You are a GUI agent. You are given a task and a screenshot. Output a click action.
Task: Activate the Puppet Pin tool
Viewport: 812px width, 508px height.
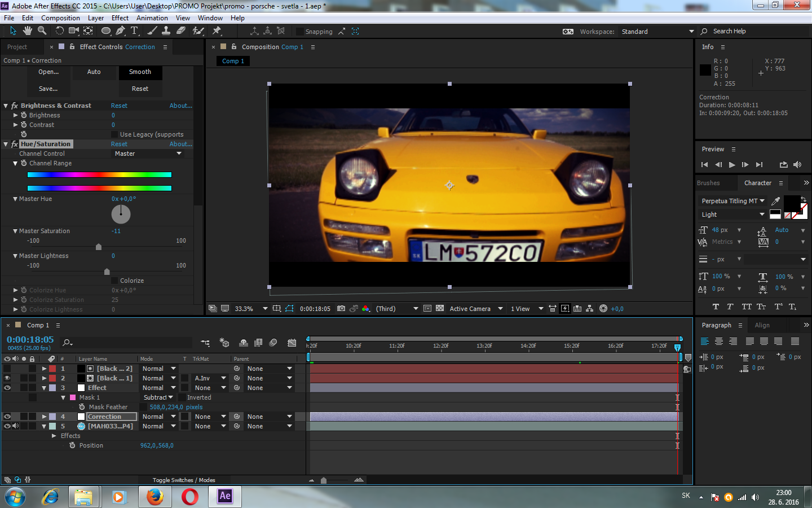(x=217, y=31)
